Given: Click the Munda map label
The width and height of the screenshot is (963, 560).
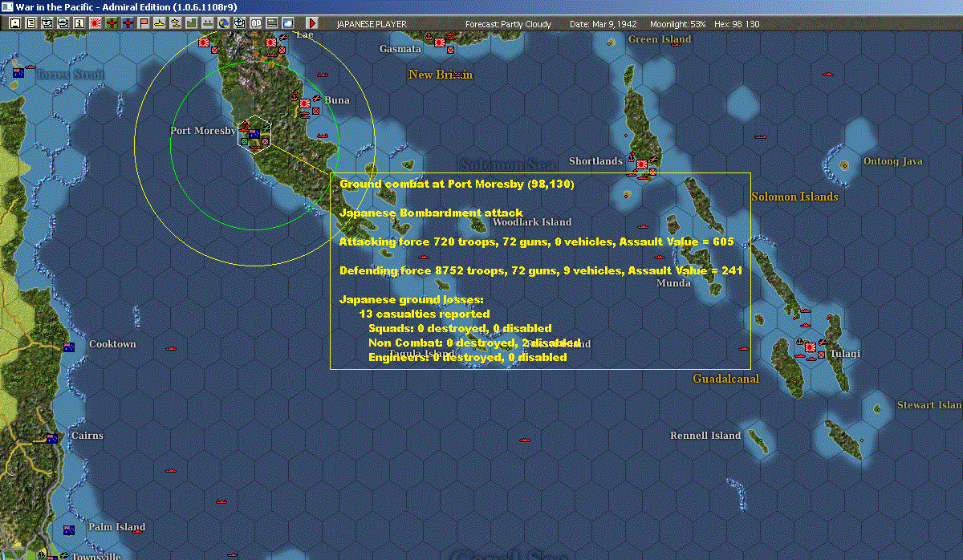Looking at the screenshot, I should pyautogui.click(x=673, y=283).
